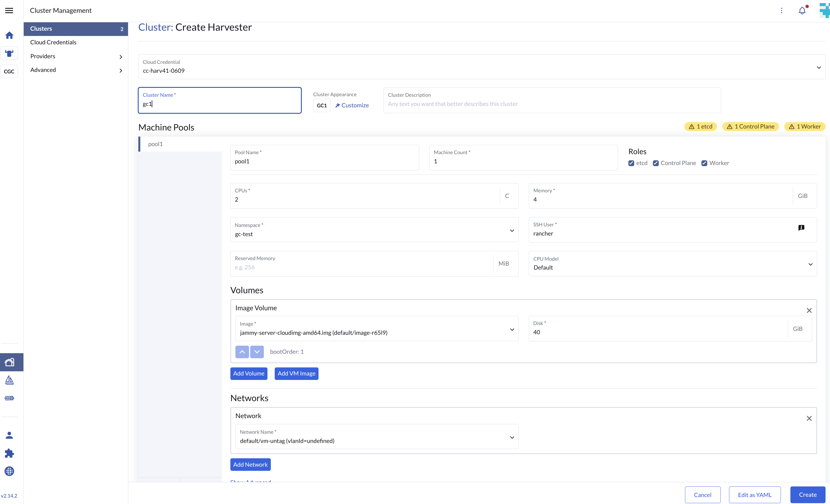Click Add Network button

(x=250, y=465)
